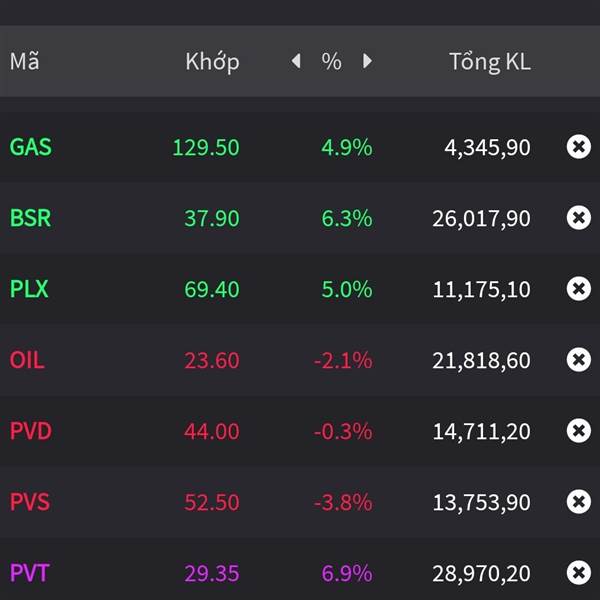Click right arrow next to % header
Screen dimensions: 600x600
367,62
